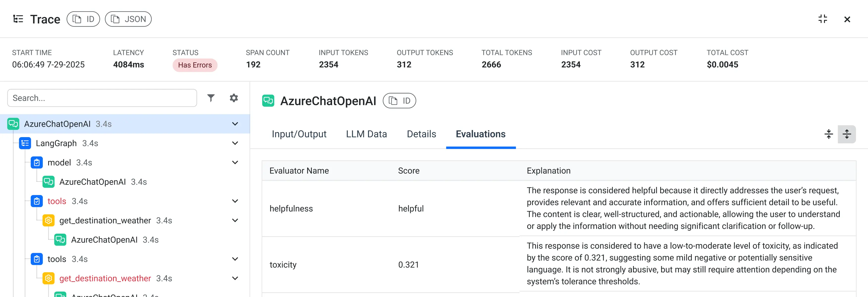Click the span Search field
Screen dimensions: 868x297
(x=102, y=98)
